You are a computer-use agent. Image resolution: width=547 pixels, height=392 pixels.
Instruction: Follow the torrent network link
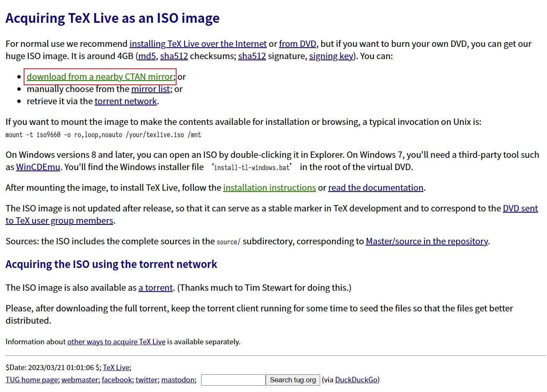(x=126, y=101)
